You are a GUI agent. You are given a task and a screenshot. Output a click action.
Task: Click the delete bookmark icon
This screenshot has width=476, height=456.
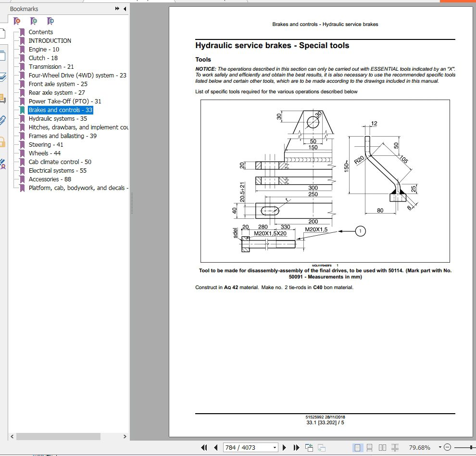17,21
